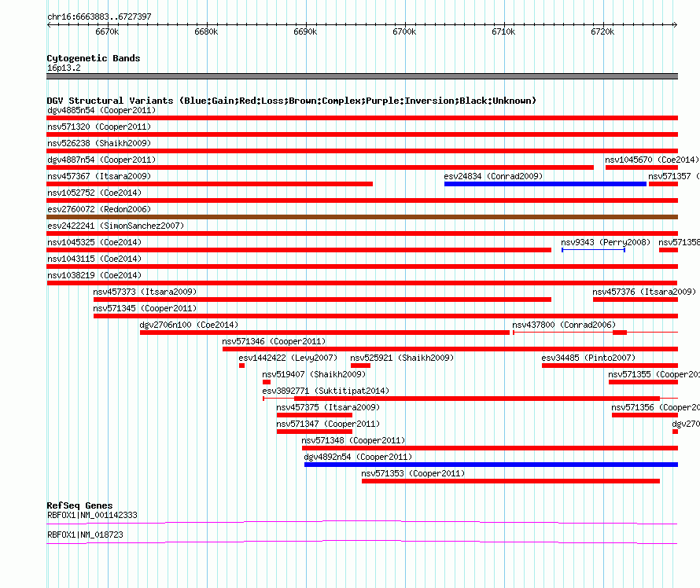Open nsv1052752 (Coe2014) variant
This screenshot has height=588, width=700.
pos(94,193)
